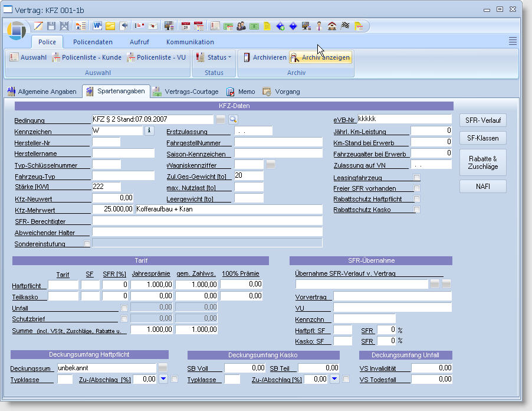Click the round application menu button
The height and width of the screenshot is (411, 532).
point(17,30)
